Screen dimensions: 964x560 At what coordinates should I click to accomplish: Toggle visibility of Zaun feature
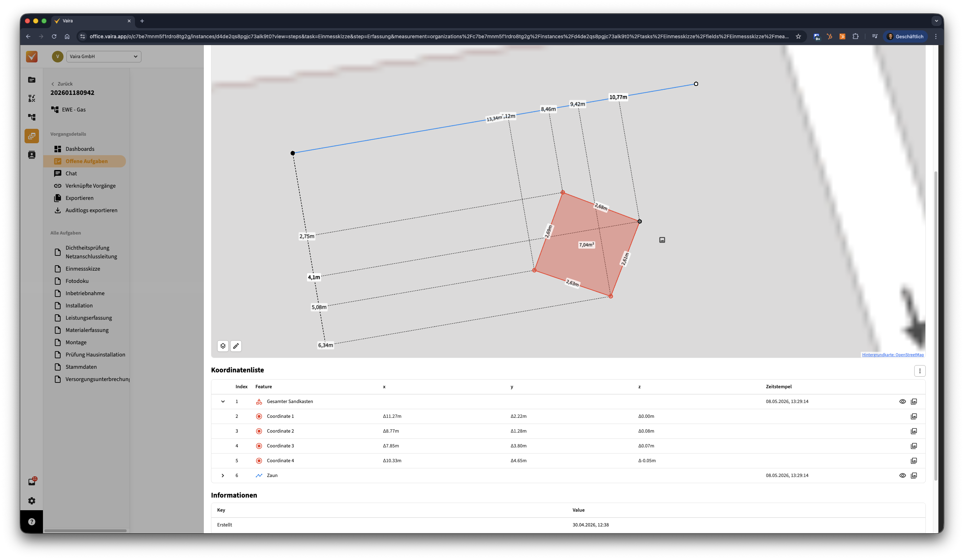902,476
